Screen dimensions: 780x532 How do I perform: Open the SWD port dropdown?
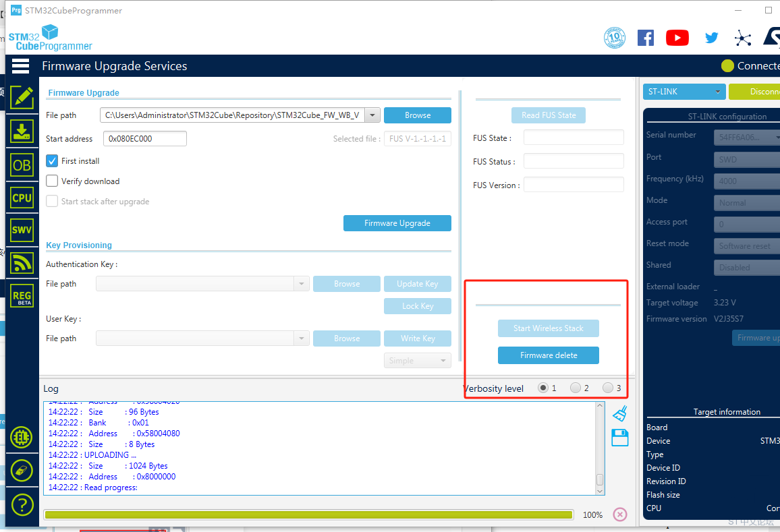tap(747, 160)
